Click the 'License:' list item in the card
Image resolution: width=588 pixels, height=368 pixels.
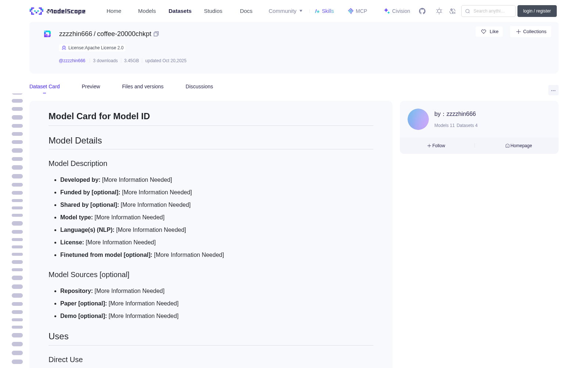(108, 243)
